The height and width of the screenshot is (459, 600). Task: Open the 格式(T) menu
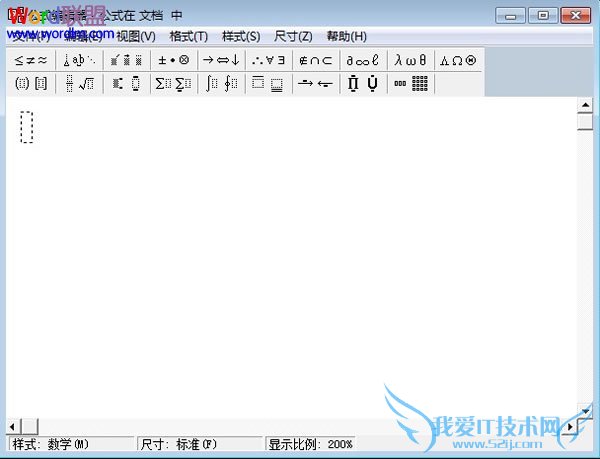point(189,37)
